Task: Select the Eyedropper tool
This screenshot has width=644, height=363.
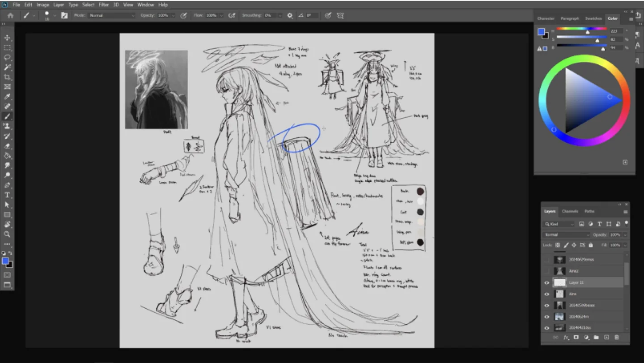Action: (7, 97)
